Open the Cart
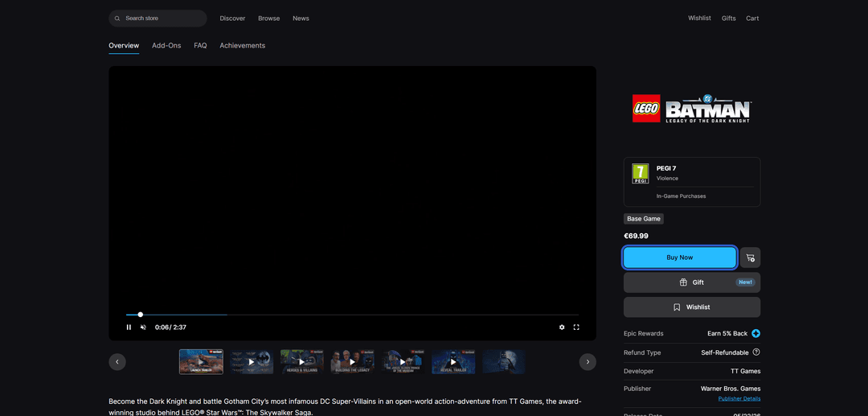868x416 pixels. [x=752, y=19]
